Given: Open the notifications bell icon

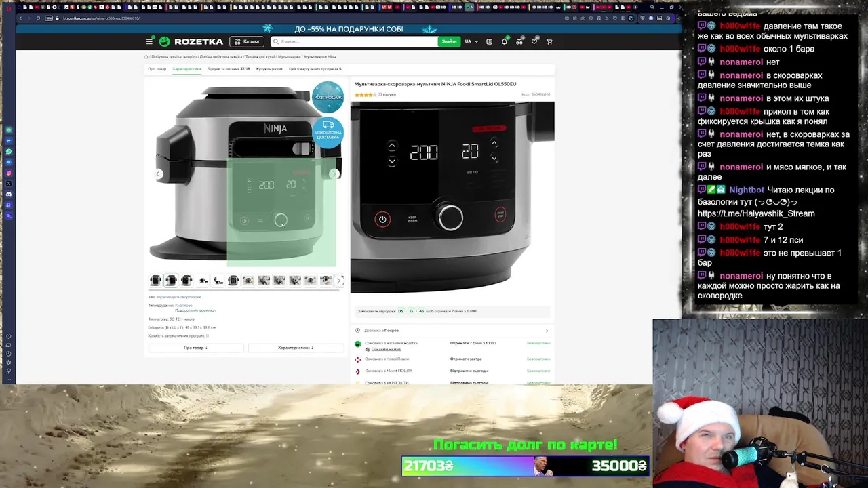Looking at the screenshot, I should (x=504, y=41).
